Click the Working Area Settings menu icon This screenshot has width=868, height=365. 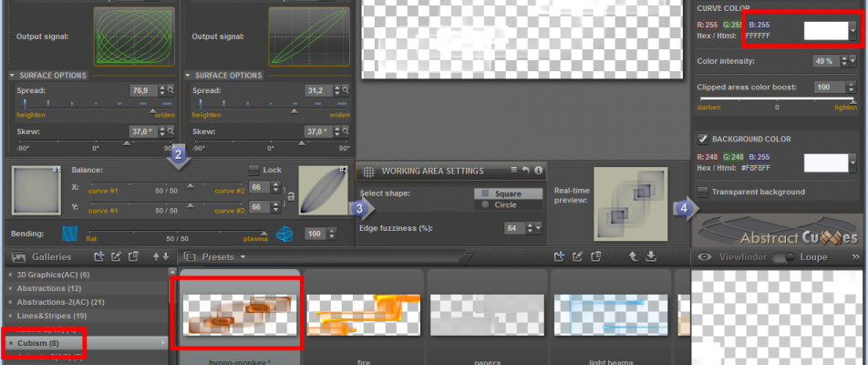pos(514,171)
